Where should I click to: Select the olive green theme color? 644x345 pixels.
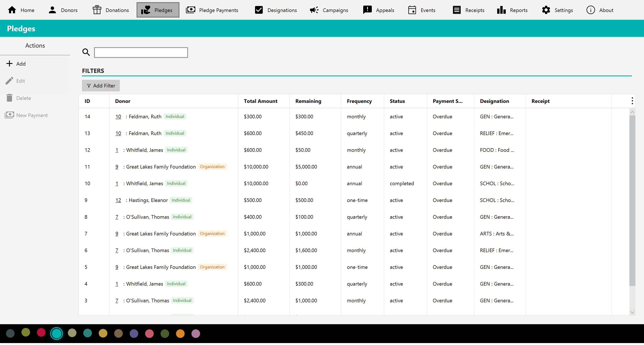(x=26, y=333)
